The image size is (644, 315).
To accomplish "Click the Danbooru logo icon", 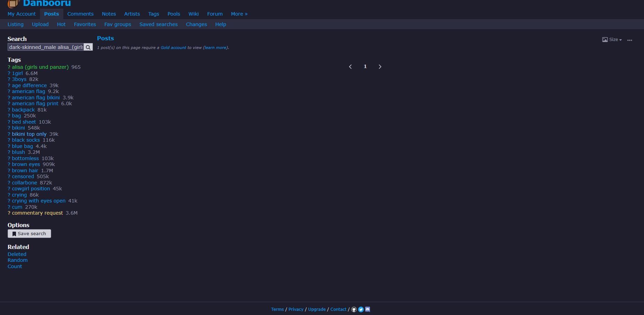I will point(13,3).
